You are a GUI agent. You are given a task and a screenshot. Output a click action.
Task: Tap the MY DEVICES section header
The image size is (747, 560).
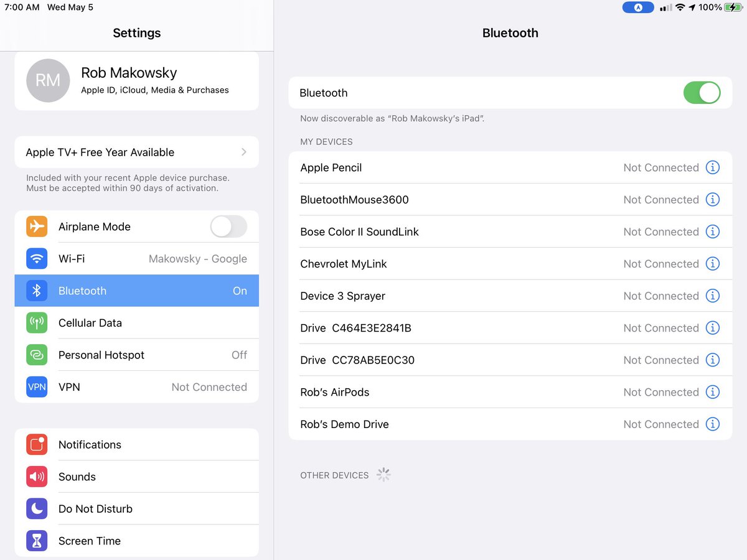pyautogui.click(x=326, y=142)
